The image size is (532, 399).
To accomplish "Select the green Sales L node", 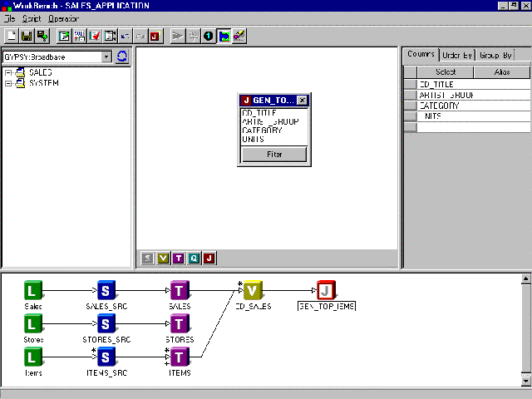I will tap(32, 290).
